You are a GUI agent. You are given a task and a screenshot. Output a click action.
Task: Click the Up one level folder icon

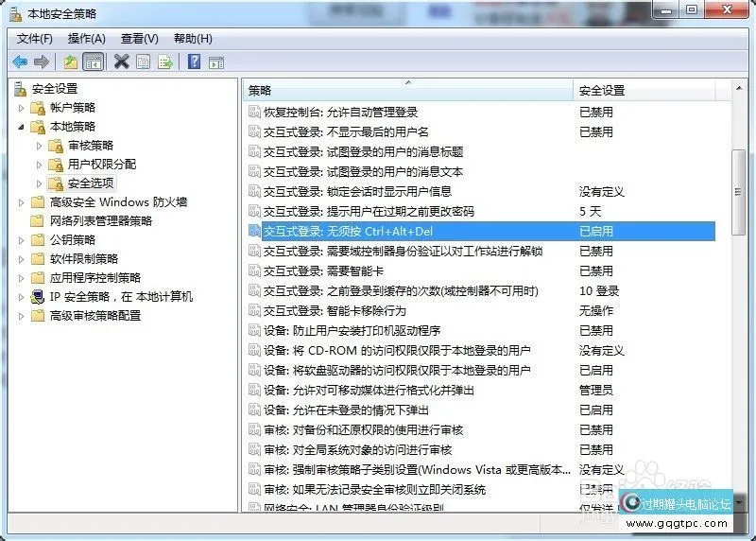pos(70,61)
